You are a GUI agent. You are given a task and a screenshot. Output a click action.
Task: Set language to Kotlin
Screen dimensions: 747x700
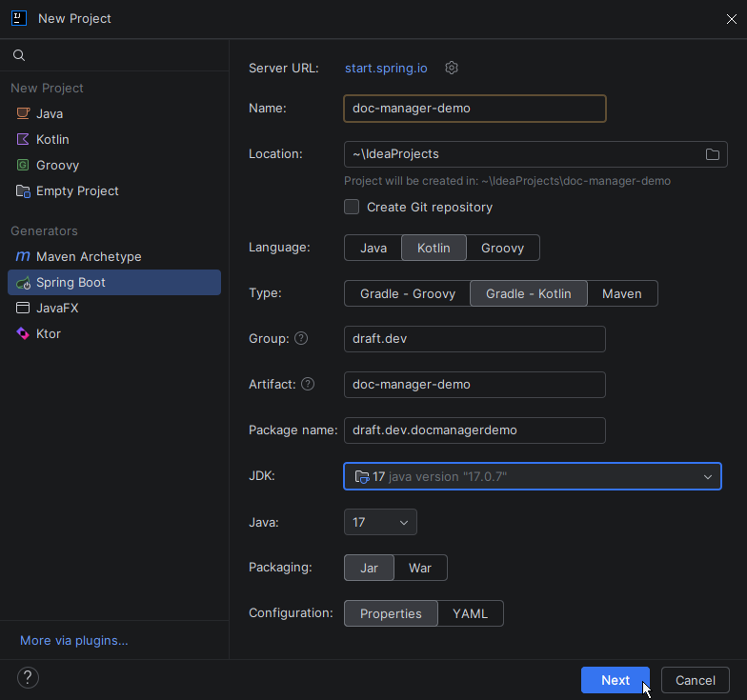coord(434,248)
